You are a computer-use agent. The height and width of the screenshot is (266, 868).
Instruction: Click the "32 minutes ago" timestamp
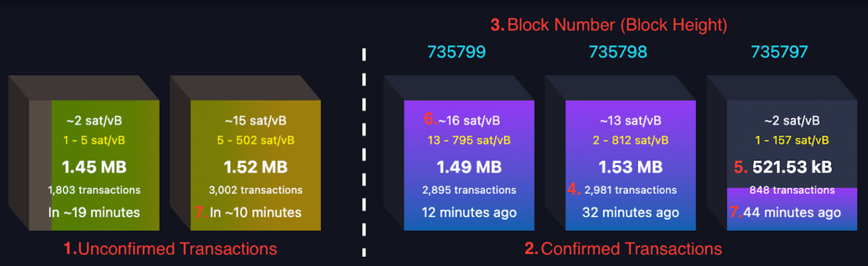pyautogui.click(x=630, y=212)
